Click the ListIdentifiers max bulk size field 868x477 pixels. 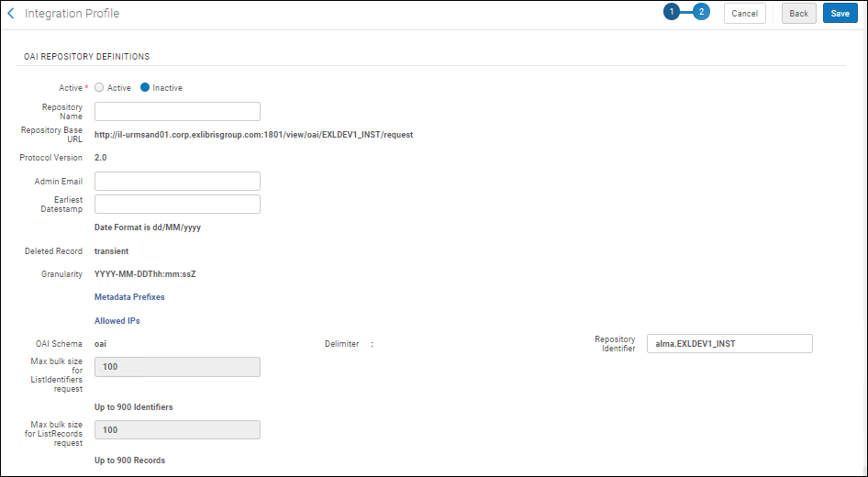pyautogui.click(x=177, y=367)
